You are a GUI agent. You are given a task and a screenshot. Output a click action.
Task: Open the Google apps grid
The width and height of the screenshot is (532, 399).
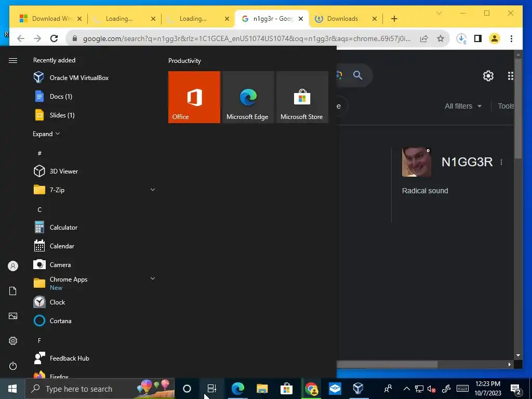[x=510, y=76]
